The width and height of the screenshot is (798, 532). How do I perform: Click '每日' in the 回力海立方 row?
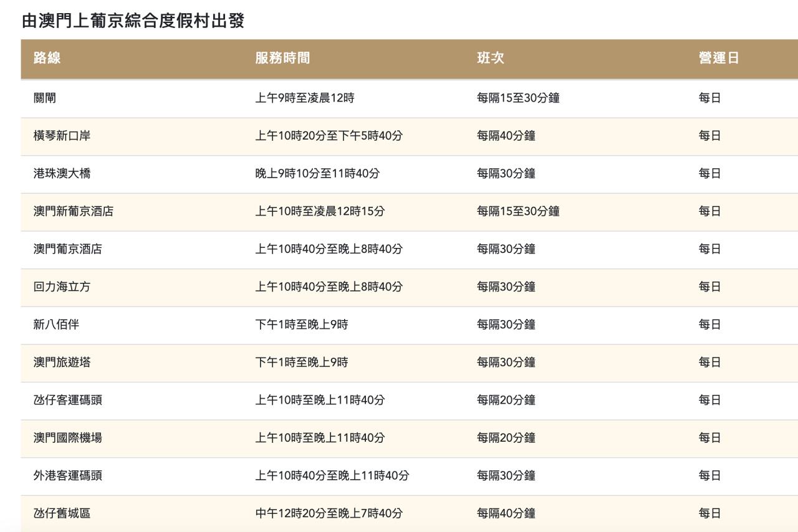point(709,287)
